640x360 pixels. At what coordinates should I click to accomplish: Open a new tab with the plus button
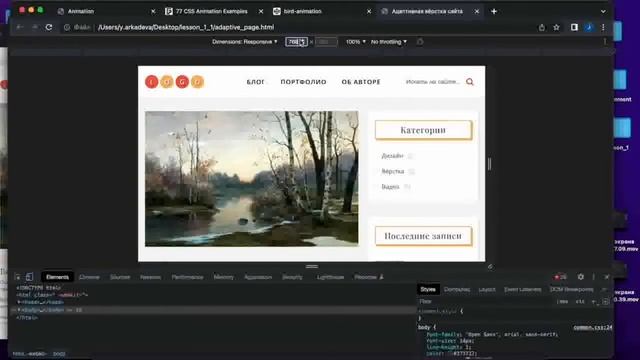pyautogui.click(x=494, y=11)
